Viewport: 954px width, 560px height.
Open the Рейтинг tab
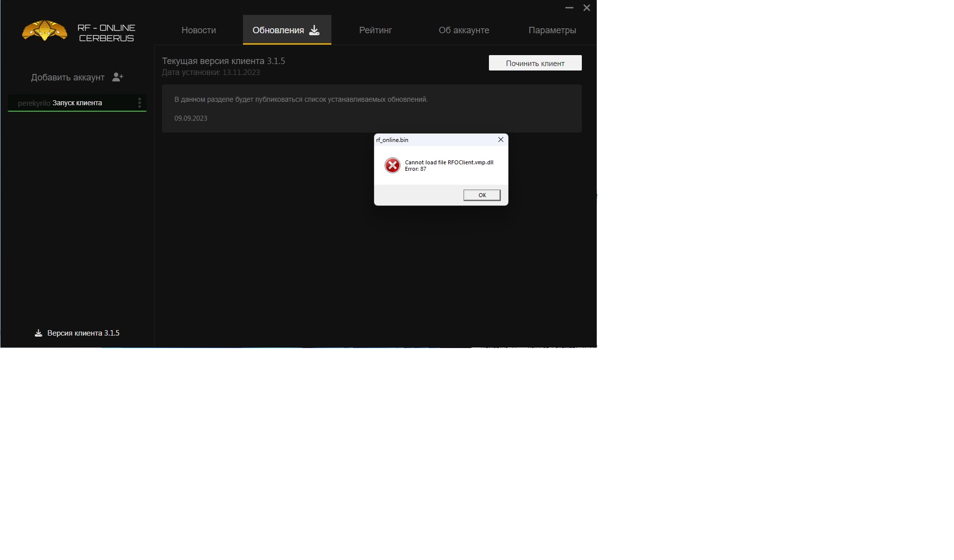[x=375, y=30]
